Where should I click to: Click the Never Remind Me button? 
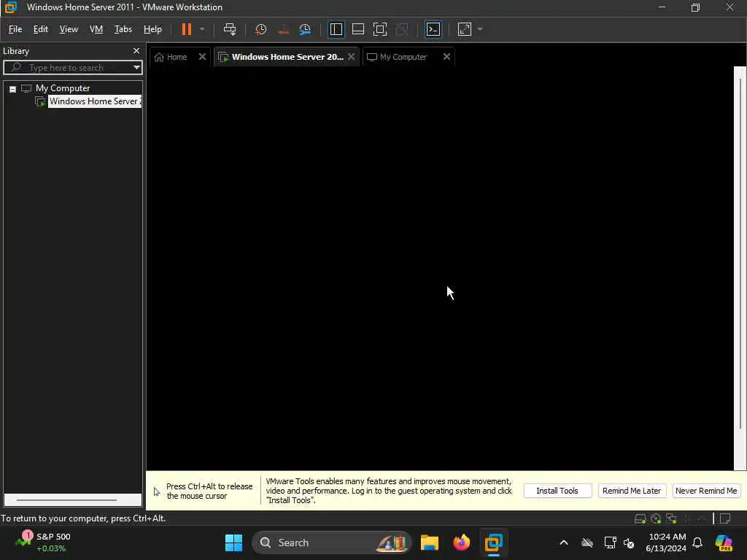point(706,491)
